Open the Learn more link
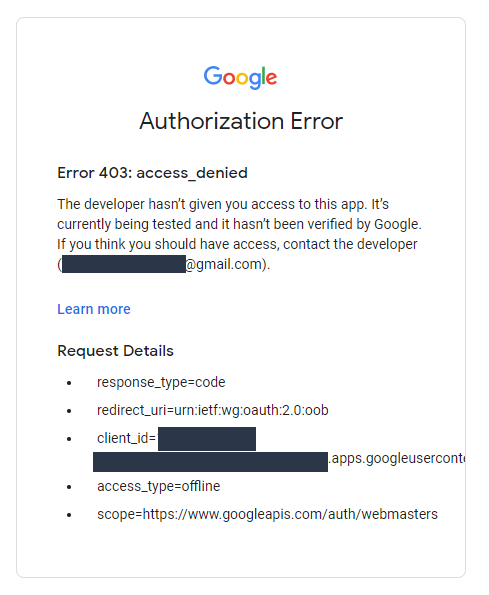Screen dimensions: 489x595 94,309
